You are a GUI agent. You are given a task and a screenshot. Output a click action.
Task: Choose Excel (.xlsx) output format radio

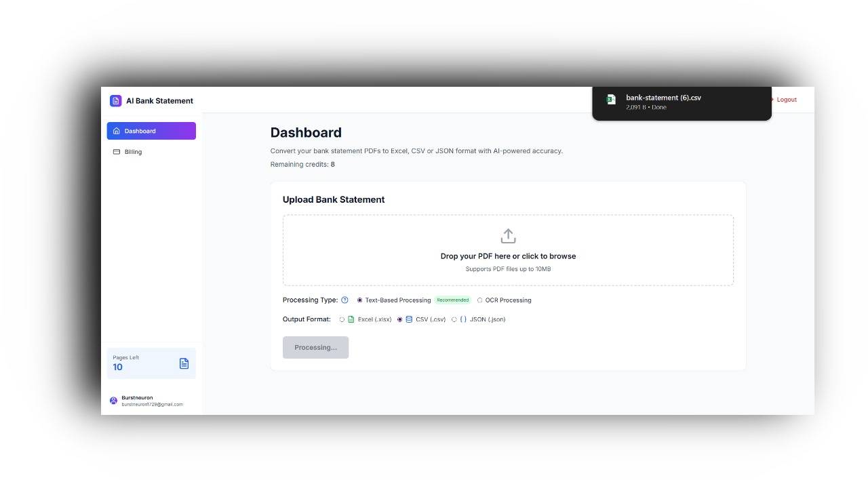pos(342,319)
